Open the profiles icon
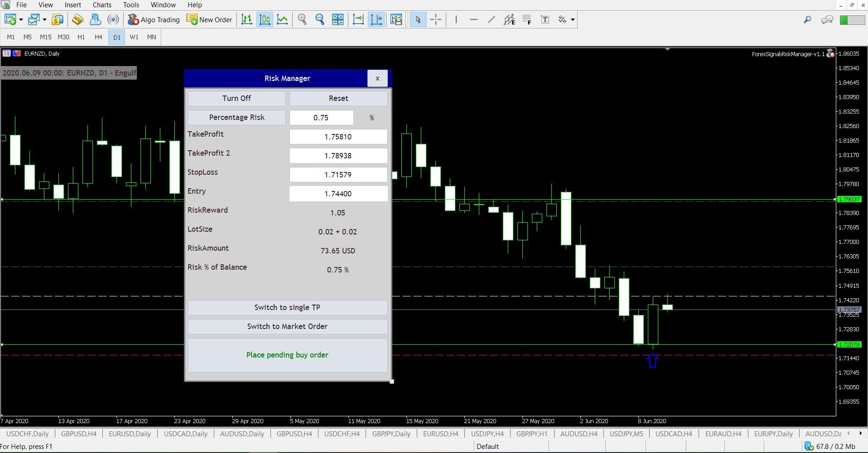Viewport: 868px width, 453px height. (x=34, y=19)
